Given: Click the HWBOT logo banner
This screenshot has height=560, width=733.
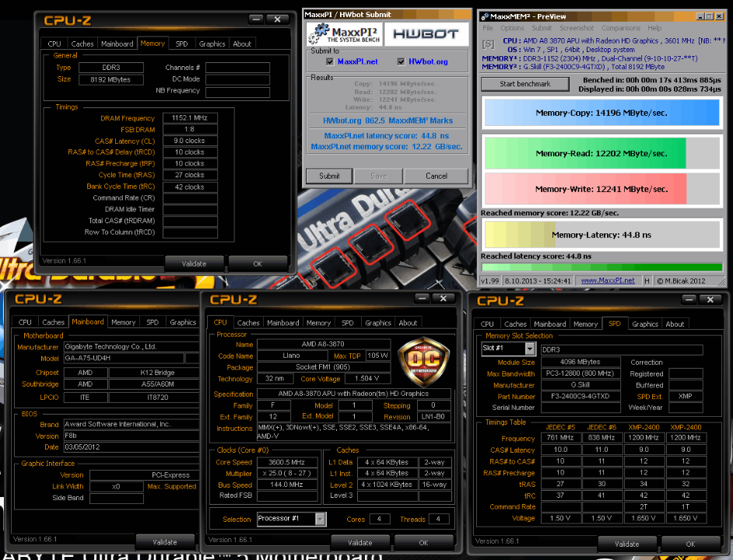Looking at the screenshot, I should (426, 33).
